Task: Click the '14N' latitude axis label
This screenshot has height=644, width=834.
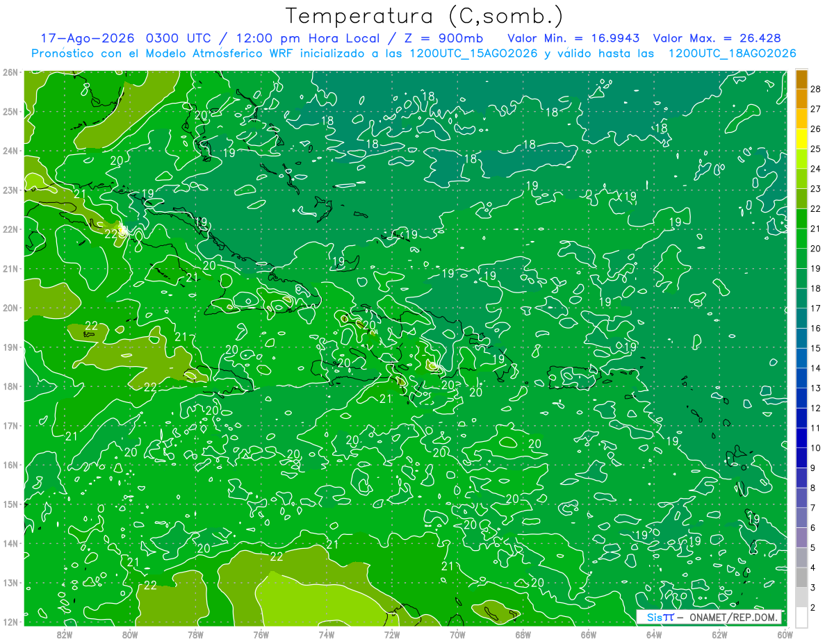Action: [10, 543]
